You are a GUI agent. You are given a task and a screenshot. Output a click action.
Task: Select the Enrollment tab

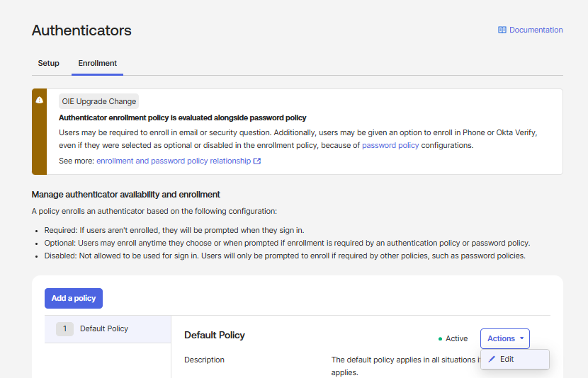coord(98,63)
